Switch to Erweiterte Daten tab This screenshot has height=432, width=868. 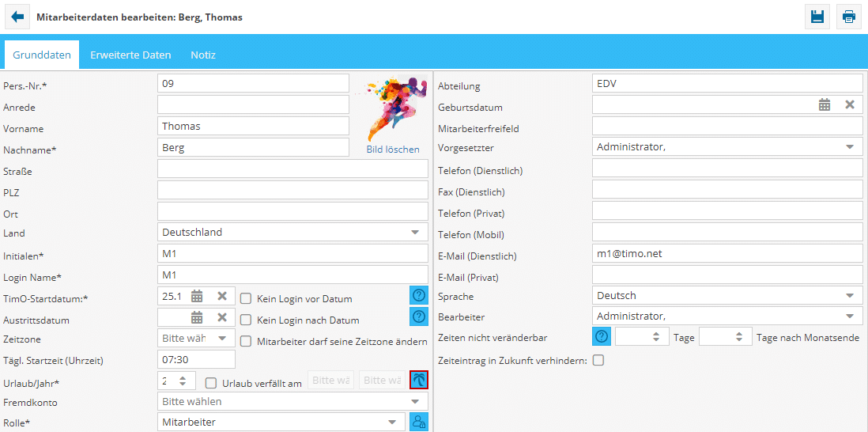130,55
